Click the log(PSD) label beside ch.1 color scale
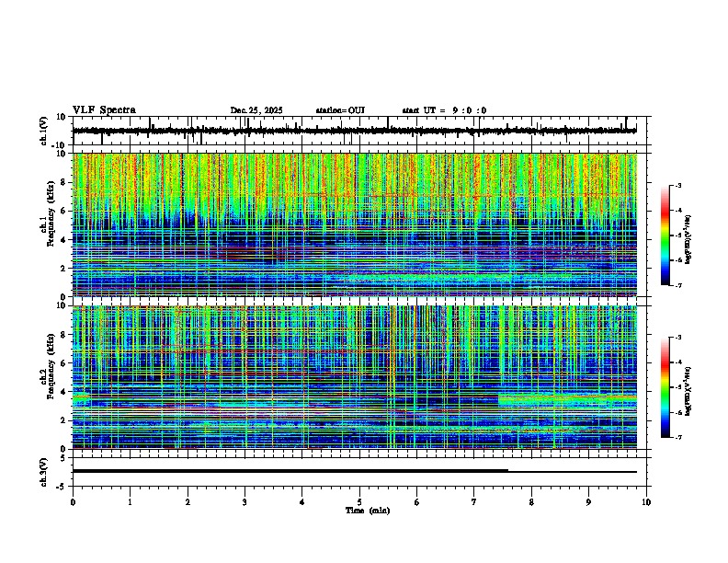728x563 pixels. click(x=688, y=240)
